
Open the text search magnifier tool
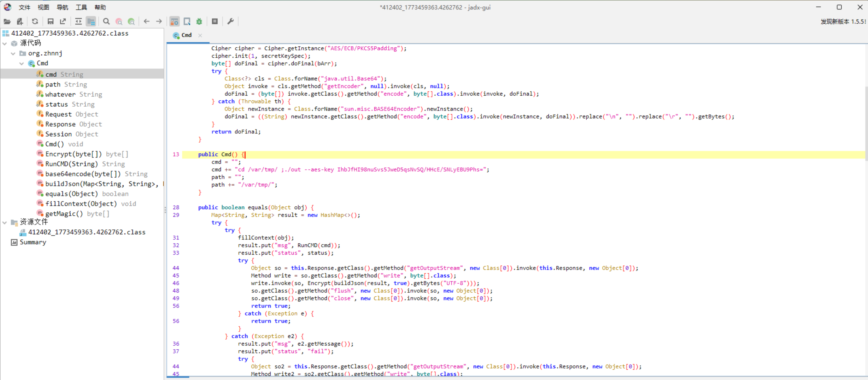click(106, 21)
